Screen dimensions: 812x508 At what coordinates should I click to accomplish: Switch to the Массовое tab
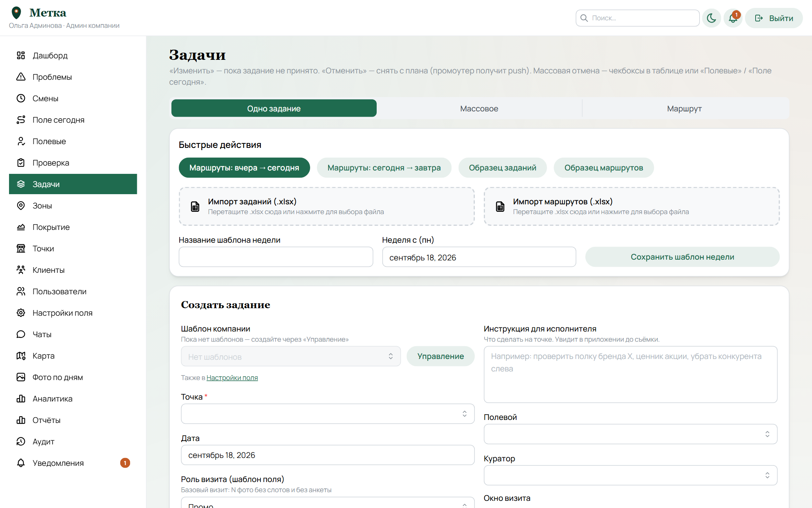tap(479, 108)
